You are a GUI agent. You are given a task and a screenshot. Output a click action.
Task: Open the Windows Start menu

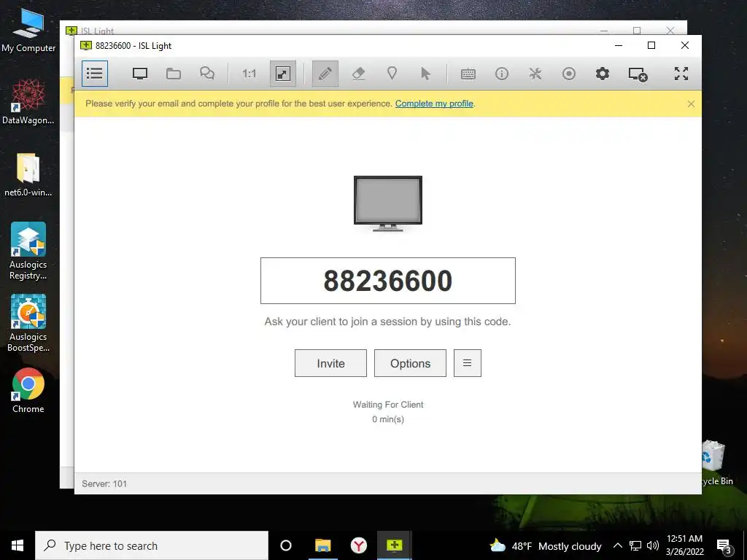[18, 545]
